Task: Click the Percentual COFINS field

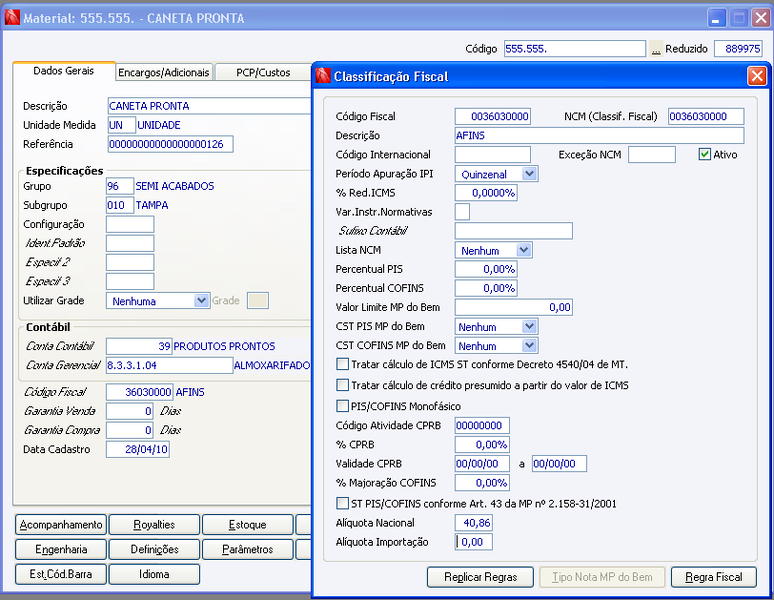Action: click(486, 288)
